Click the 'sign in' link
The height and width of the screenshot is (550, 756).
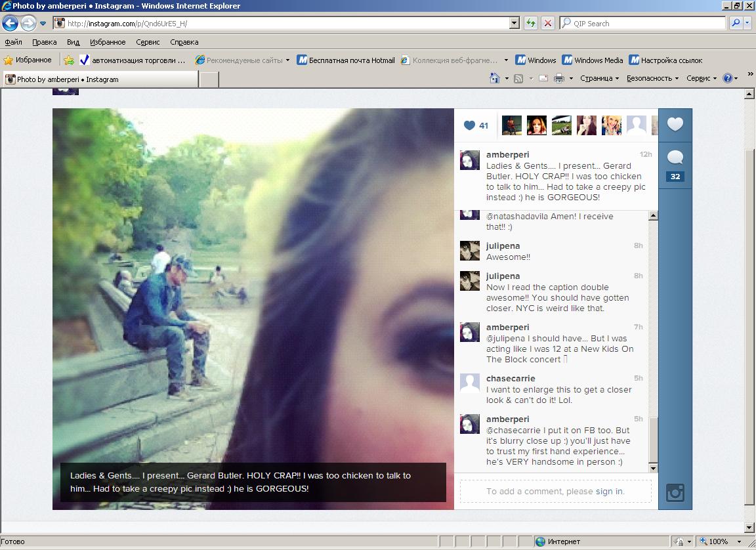[609, 491]
